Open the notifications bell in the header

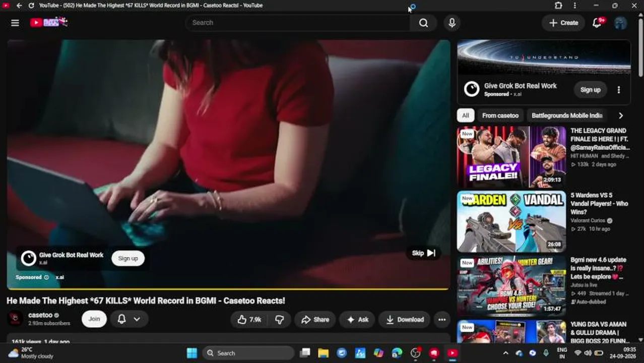point(597,23)
